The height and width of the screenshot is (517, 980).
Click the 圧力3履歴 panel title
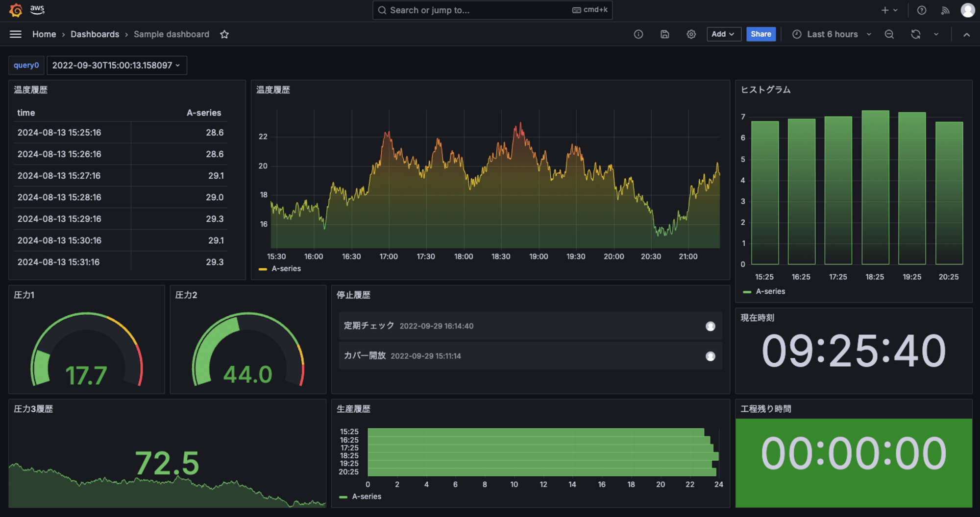tap(33, 409)
